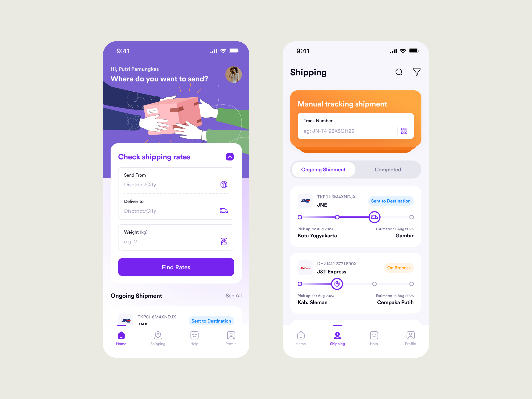Tap Find Rates button
532x399 pixels.
[x=176, y=267]
